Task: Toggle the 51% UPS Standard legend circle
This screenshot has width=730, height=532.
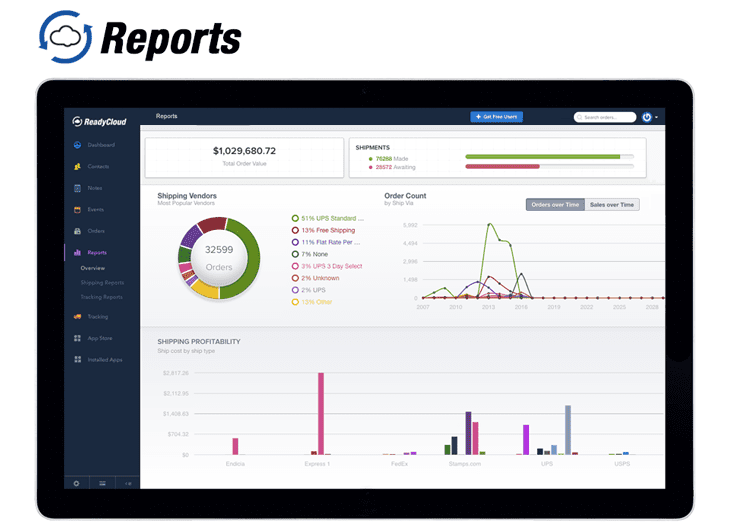Action: (x=295, y=218)
